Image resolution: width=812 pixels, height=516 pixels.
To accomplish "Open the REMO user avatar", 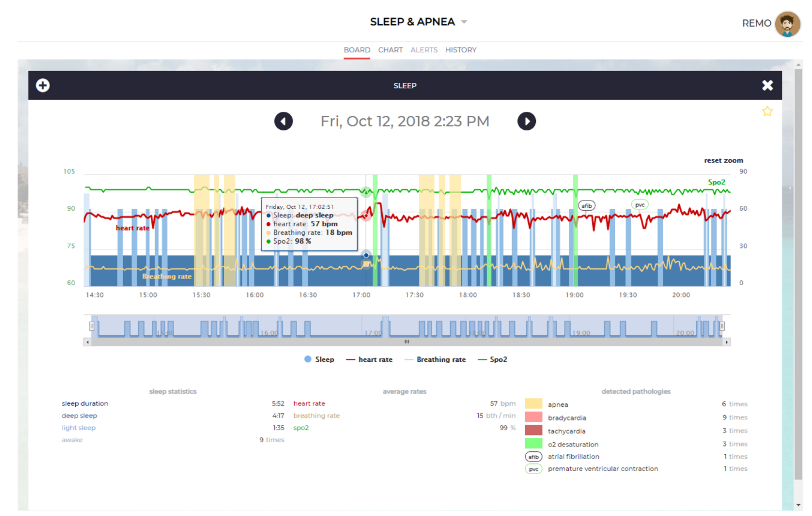I will click(787, 24).
